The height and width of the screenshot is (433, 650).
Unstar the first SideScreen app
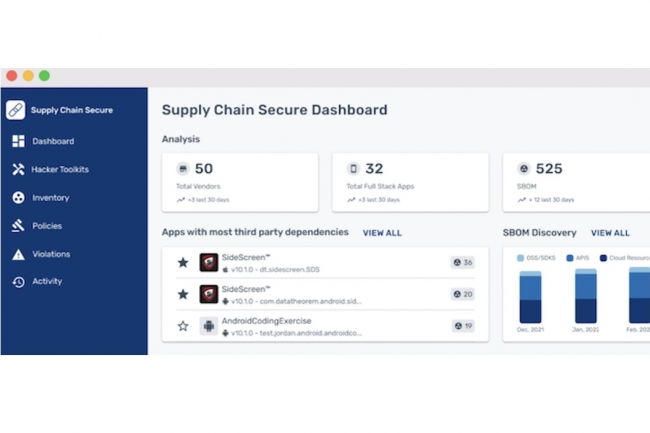point(183,262)
